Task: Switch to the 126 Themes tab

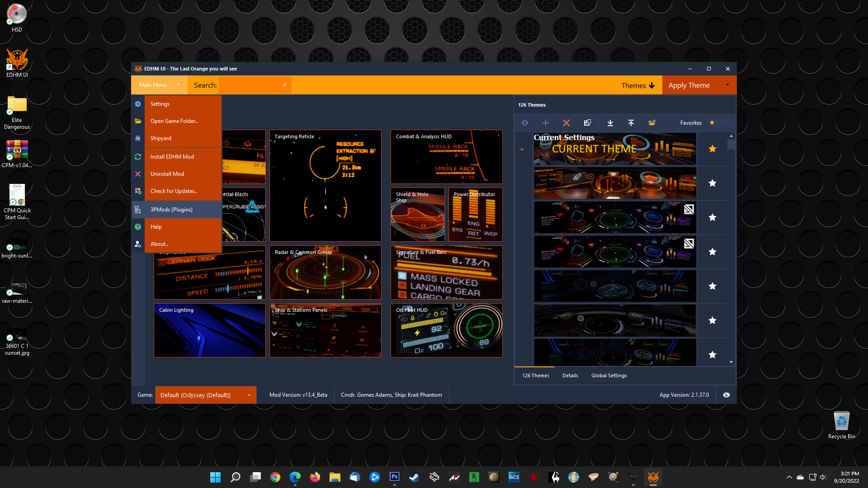Action: (535, 375)
